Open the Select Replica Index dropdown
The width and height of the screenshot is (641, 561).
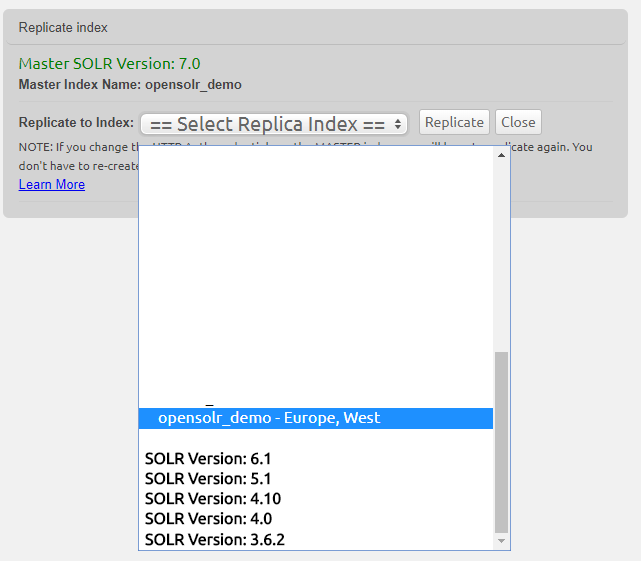click(274, 124)
